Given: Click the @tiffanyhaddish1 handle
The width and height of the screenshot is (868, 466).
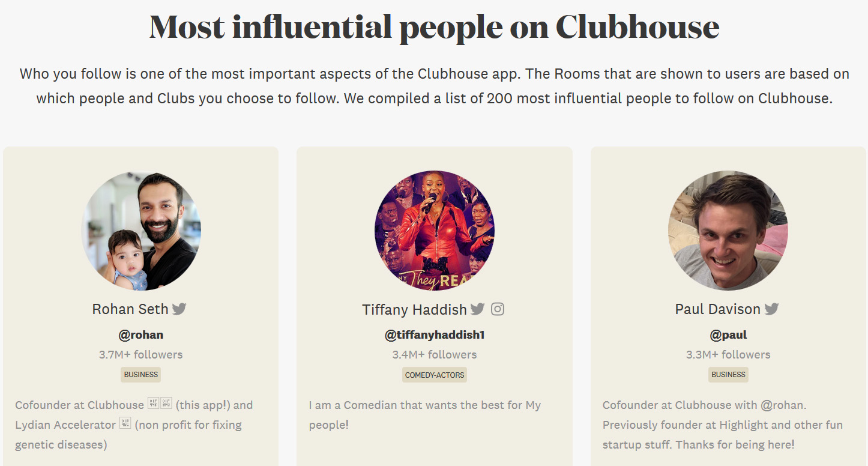Looking at the screenshot, I should pyautogui.click(x=435, y=335).
